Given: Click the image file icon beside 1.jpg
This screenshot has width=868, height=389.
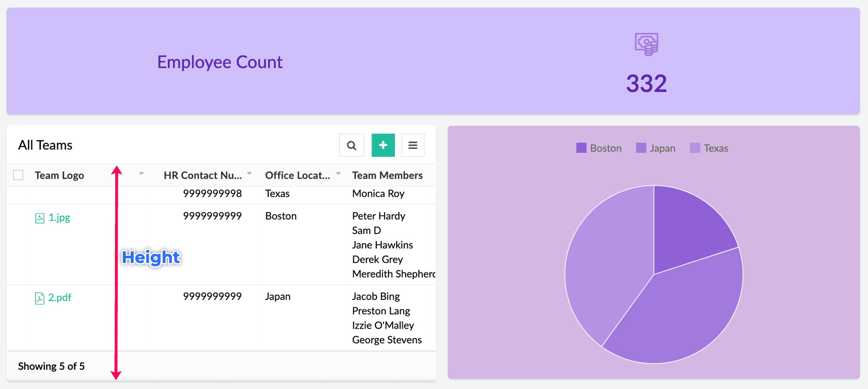Looking at the screenshot, I should tap(40, 218).
